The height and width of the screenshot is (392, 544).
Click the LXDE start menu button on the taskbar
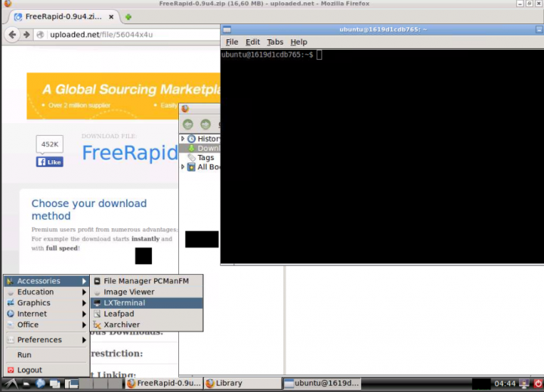click(x=11, y=384)
